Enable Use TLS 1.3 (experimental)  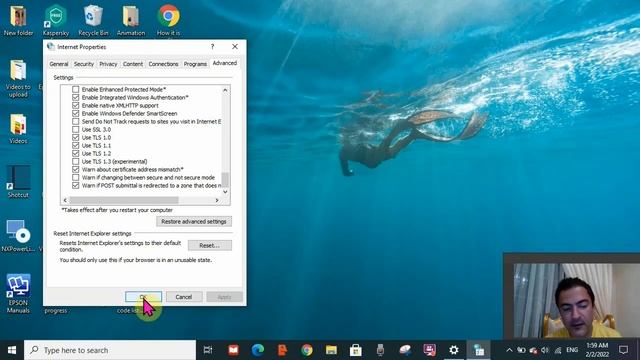[76, 161]
